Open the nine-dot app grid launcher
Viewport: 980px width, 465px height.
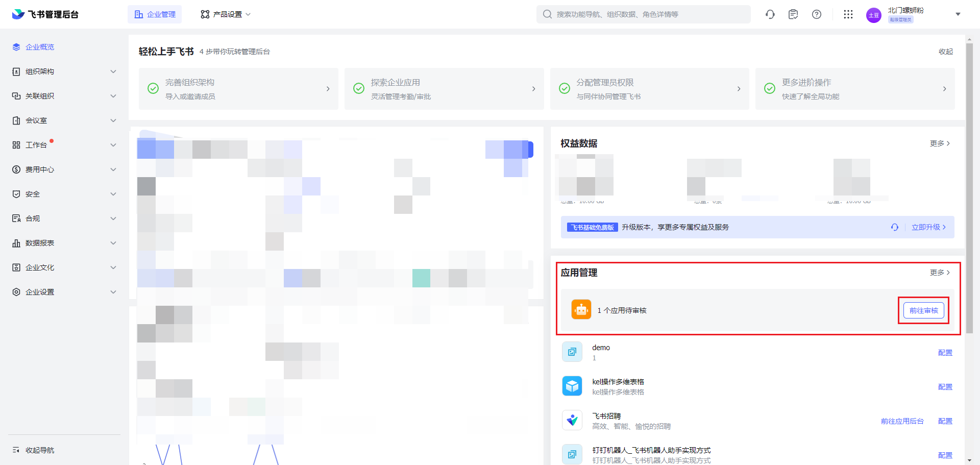[848, 14]
